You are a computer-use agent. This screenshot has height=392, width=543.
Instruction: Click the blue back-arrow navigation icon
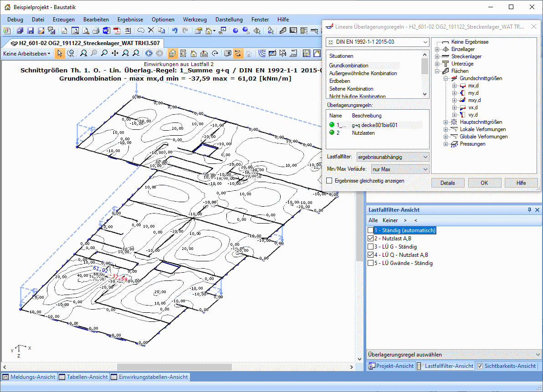(149, 53)
